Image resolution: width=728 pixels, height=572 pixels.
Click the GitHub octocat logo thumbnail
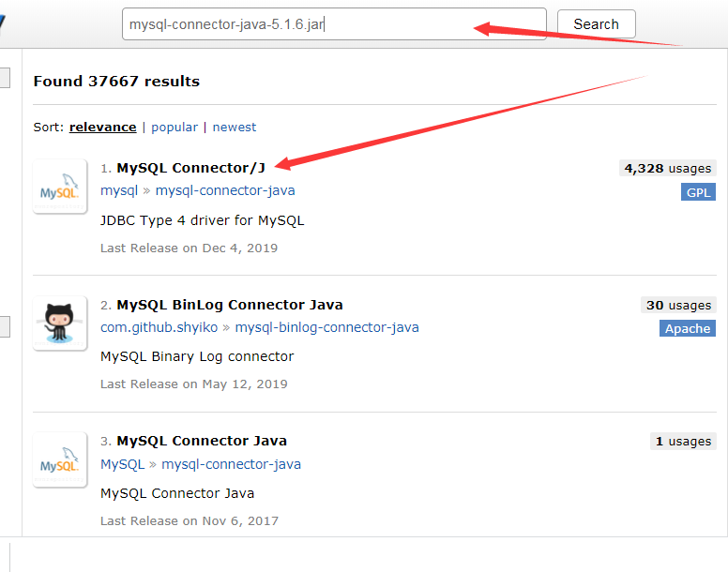click(x=60, y=323)
